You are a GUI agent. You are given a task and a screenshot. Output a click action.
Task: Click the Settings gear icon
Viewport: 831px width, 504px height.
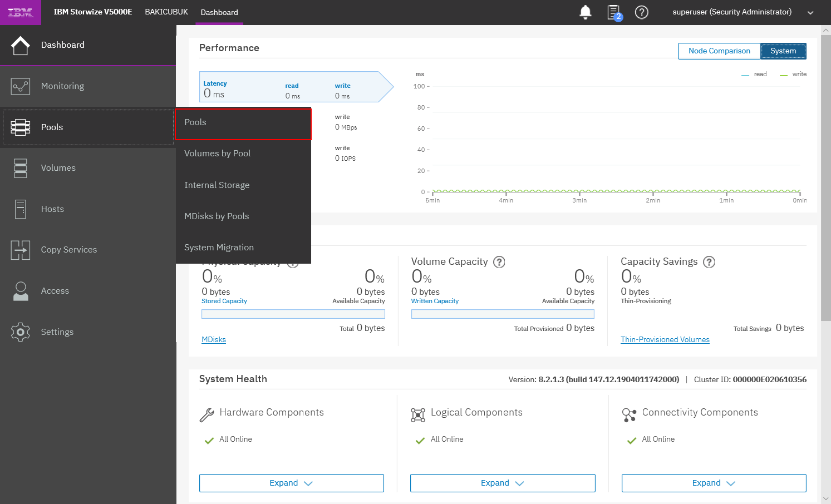[21, 332]
